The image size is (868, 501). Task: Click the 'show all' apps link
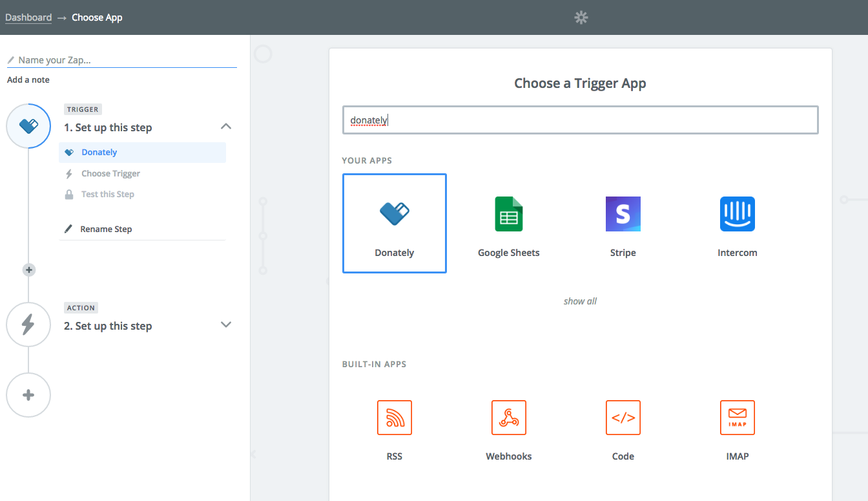point(580,301)
